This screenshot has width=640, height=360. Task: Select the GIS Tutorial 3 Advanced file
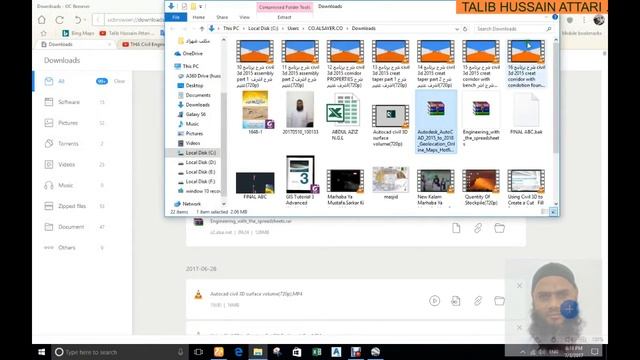point(300,180)
